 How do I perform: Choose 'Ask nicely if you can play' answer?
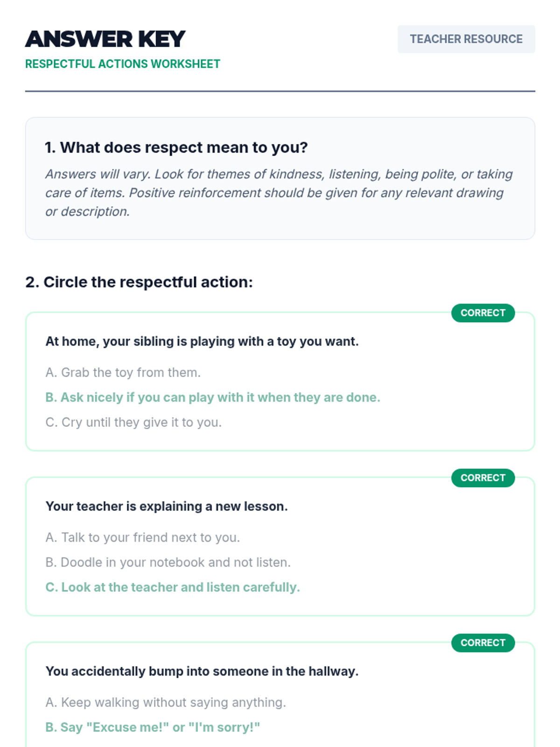point(213,397)
